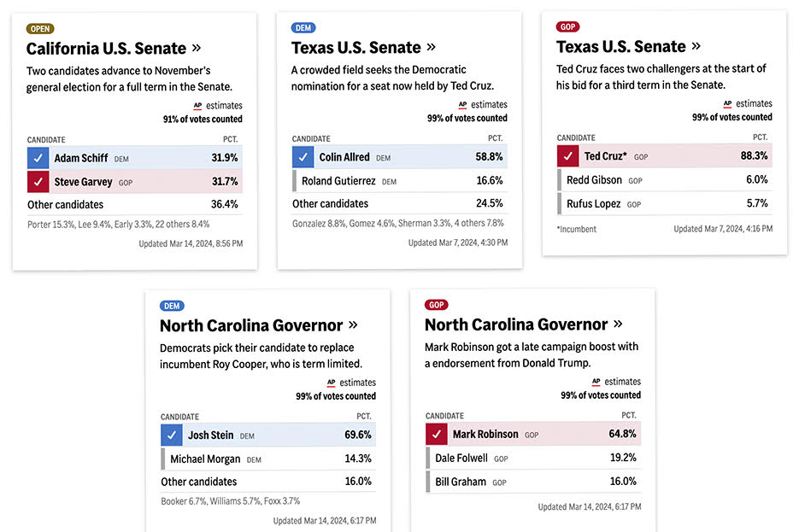Expand California U.S. Senate via double chevron
Image resolution: width=799 pixels, height=532 pixels.
coord(197,48)
